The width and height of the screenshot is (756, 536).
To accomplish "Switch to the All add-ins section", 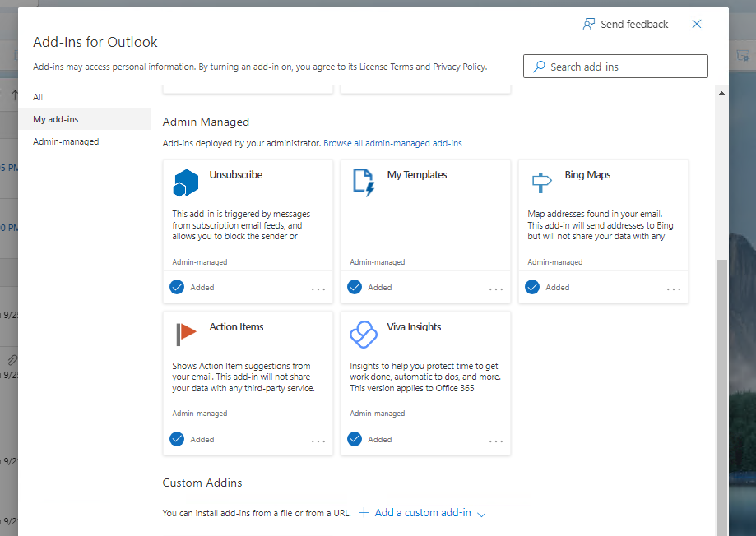I will coord(39,96).
